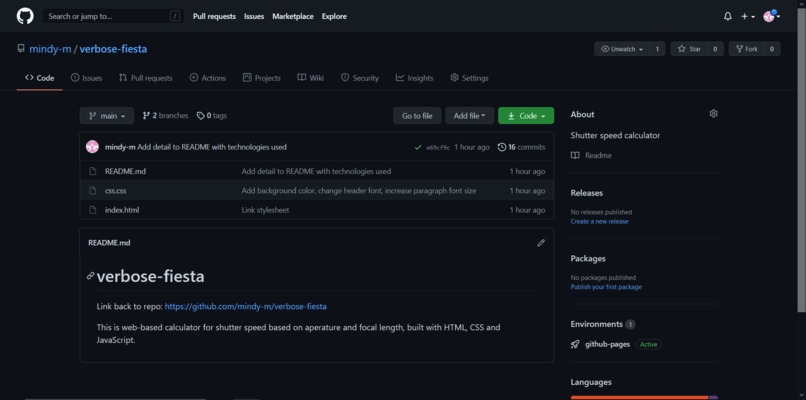The image size is (806, 400).
Task: Open the main branch selector dropdown
Action: 107,116
